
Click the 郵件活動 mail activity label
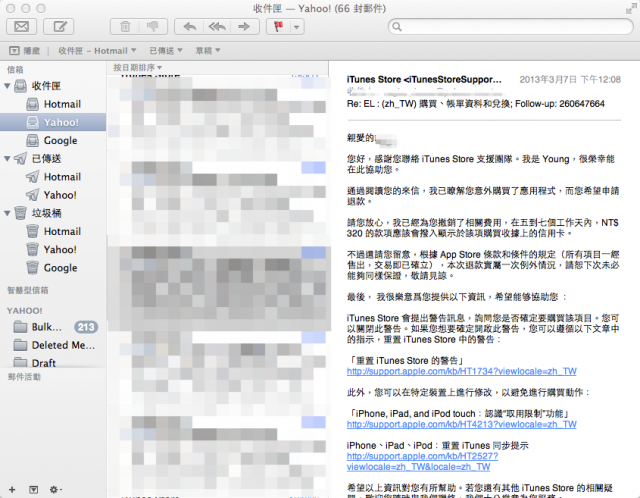point(24,377)
